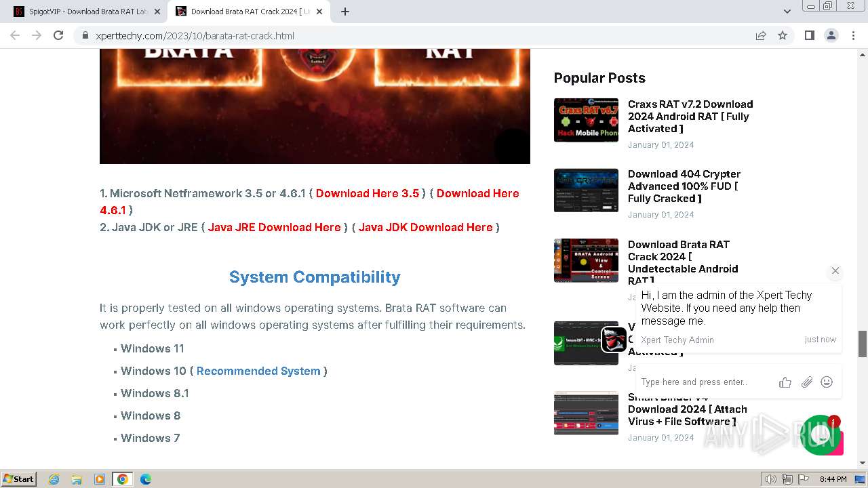Open Windows Media Player from taskbar
Image resolution: width=868 pixels, height=488 pixels.
coord(100,479)
